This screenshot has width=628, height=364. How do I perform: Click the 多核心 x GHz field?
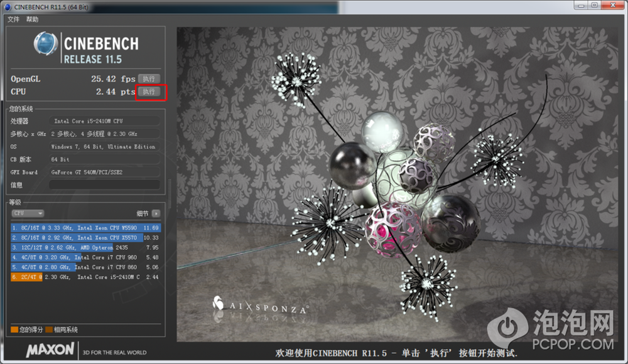pyautogui.click(x=104, y=134)
